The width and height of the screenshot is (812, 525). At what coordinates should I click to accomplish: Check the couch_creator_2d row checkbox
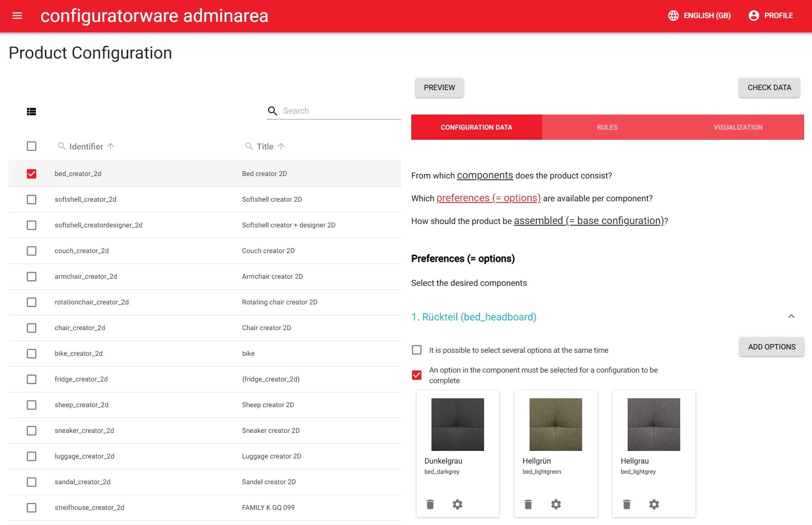tap(32, 251)
